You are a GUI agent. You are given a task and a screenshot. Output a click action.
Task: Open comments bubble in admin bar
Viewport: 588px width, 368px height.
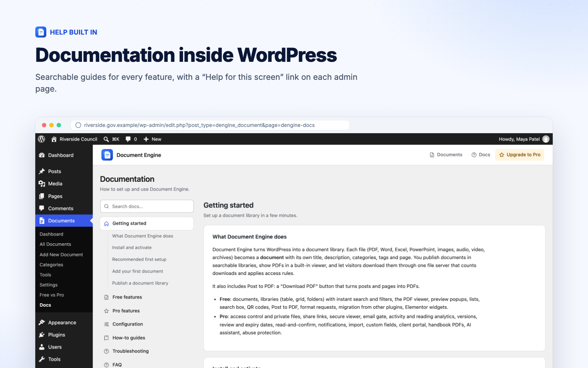click(128, 139)
